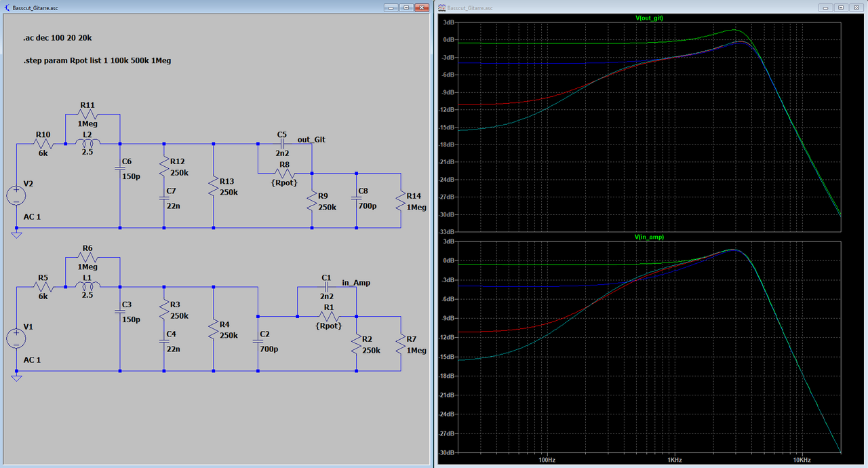Click the plot window title bar
Screen dimensions: 868x468
(651, 7)
